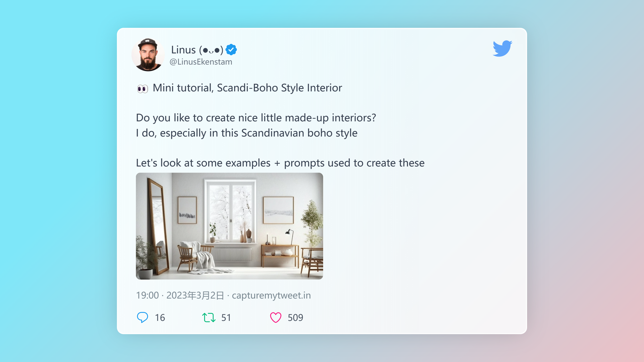Click the capturemytweet.in source link
Viewport: 644px width, 362px height.
click(x=271, y=295)
